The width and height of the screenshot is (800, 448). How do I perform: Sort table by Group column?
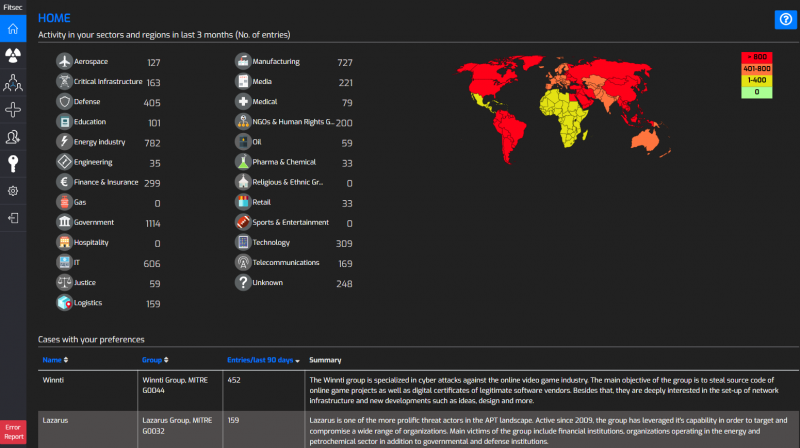(x=155, y=360)
